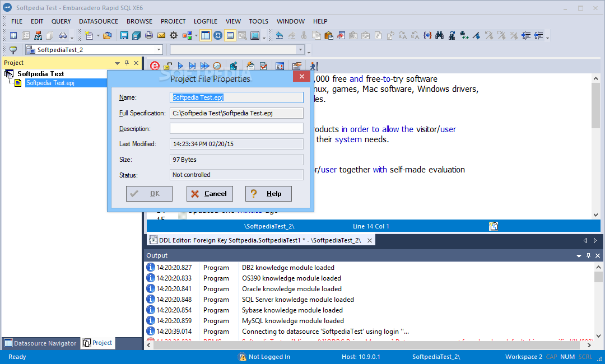Click the colored squares icon in the toolbar

187,36
